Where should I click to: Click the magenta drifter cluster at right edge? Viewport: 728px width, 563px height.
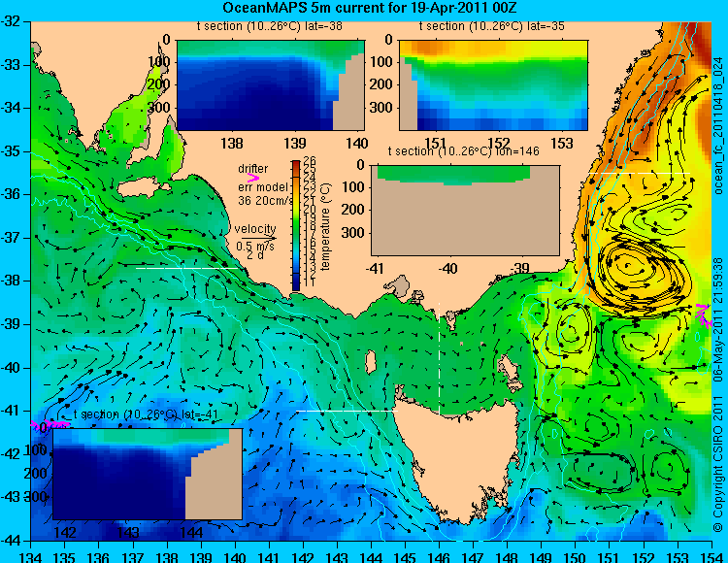tap(704, 315)
